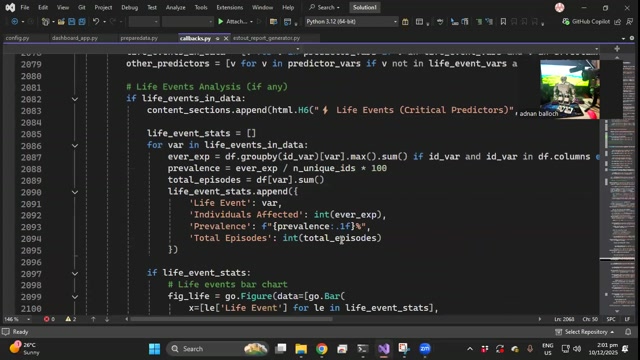Click the undo arrow icon
640x360 pixels.
coord(96,22)
